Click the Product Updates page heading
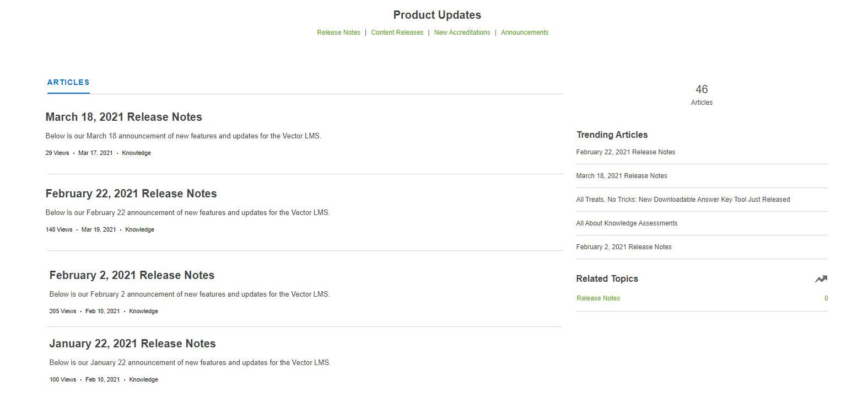Image resolution: width=868 pixels, height=397 pixels. coord(437,15)
